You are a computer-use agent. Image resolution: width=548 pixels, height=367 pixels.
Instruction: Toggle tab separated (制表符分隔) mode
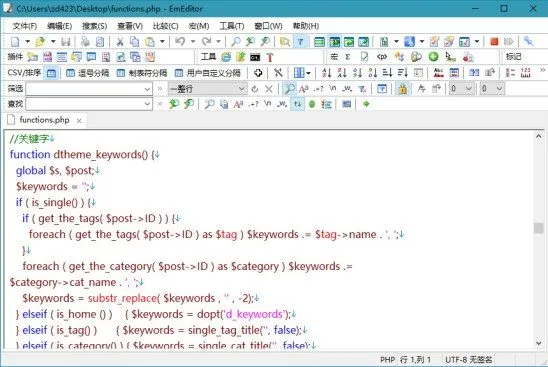[142, 73]
